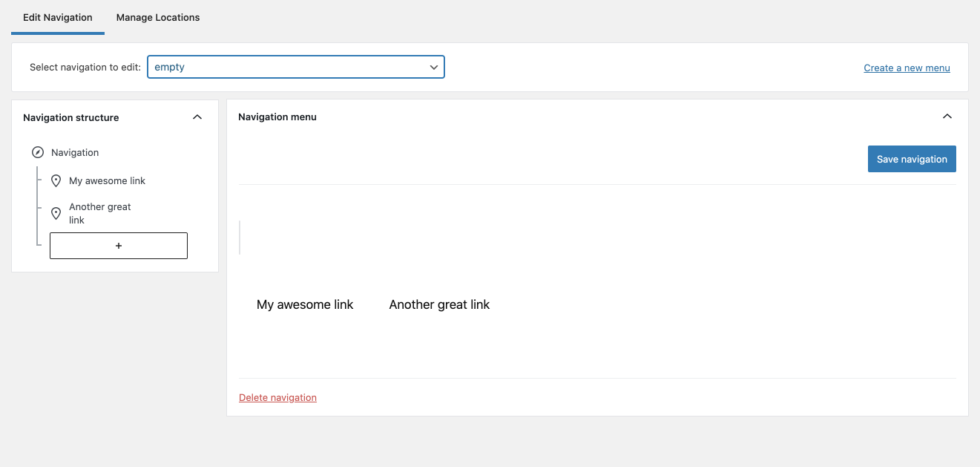Click the Navigation block icon in structure panel
This screenshot has width=980, height=467.
click(x=38, y=152)
